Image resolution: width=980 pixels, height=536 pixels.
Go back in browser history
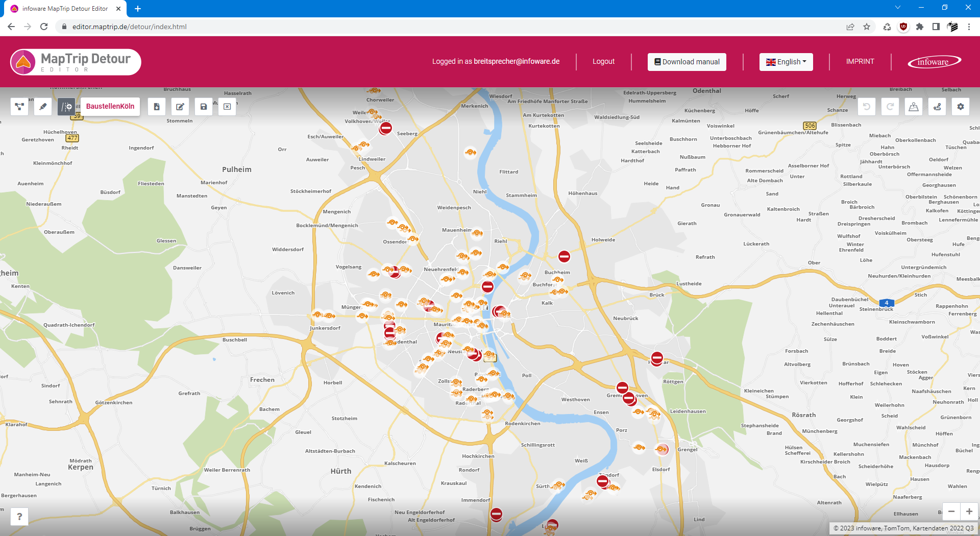pyautogui.click(x=11, y=27)
